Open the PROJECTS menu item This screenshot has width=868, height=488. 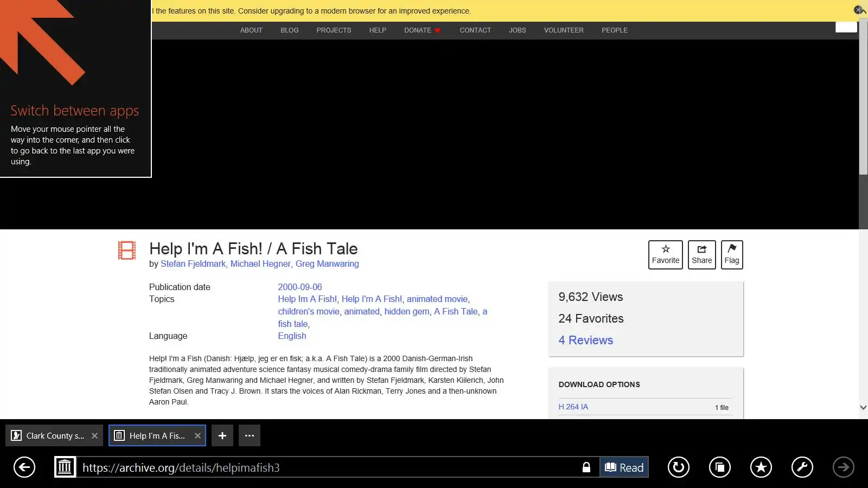click(x=334, y=30)
